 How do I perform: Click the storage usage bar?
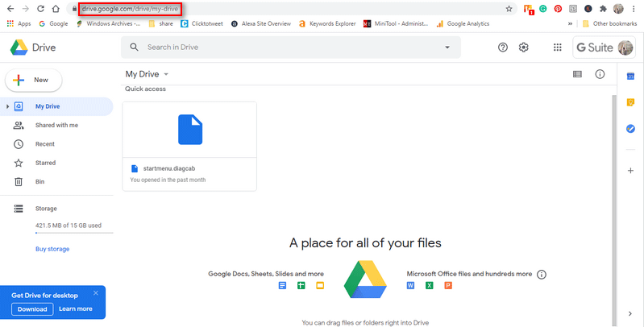[74, 233]
